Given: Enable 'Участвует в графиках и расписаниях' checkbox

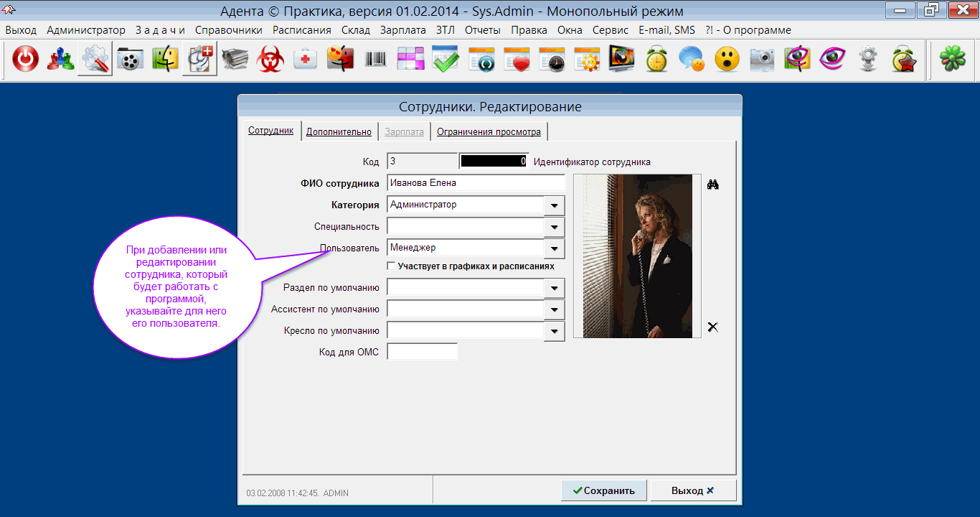Looking at the screenshot, I should [391, 266].
